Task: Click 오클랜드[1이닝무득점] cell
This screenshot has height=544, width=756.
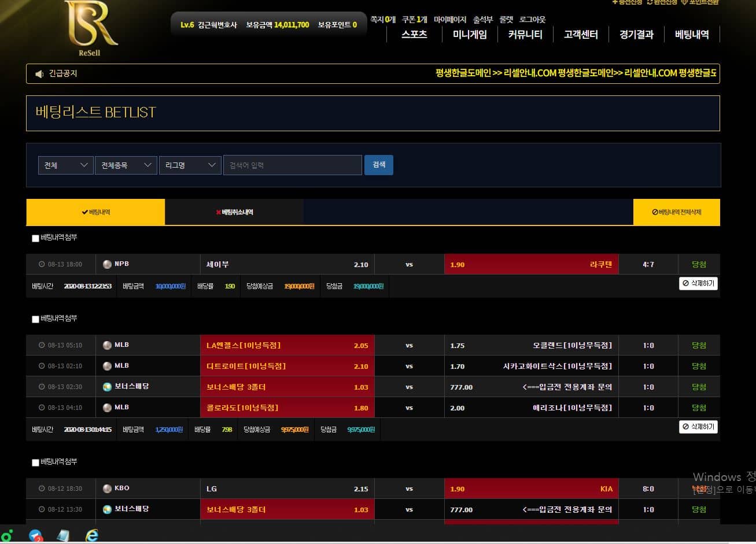Action: click(x=532, y=345)
